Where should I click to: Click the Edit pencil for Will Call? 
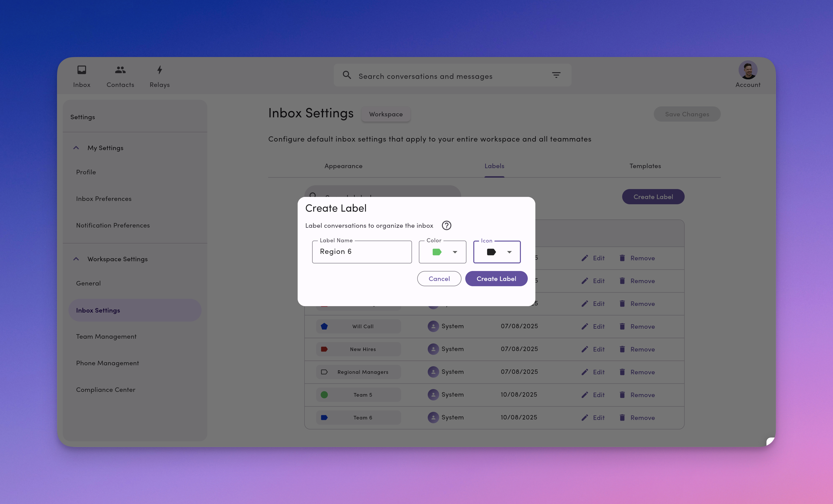tap(585, 326)
